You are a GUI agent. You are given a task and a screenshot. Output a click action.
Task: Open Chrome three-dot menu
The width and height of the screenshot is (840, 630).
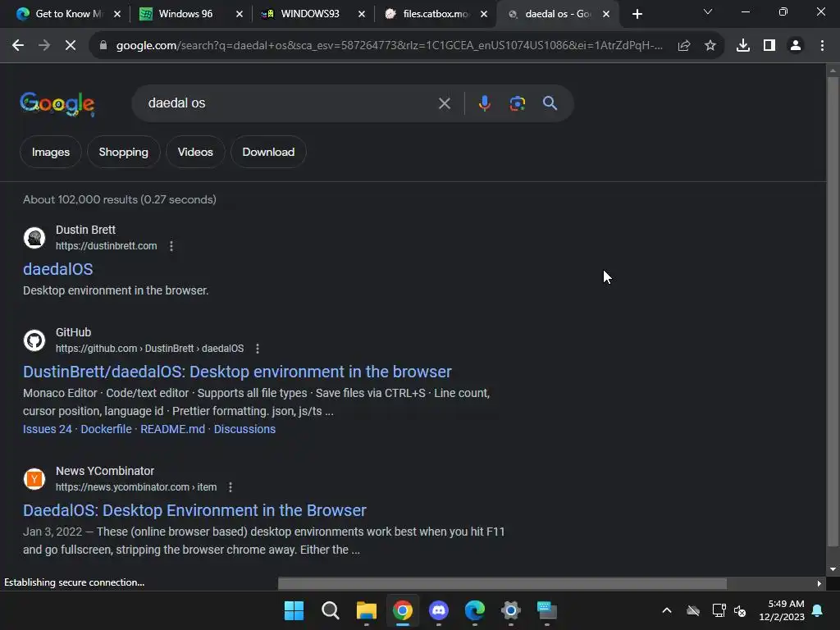[822, 46]
